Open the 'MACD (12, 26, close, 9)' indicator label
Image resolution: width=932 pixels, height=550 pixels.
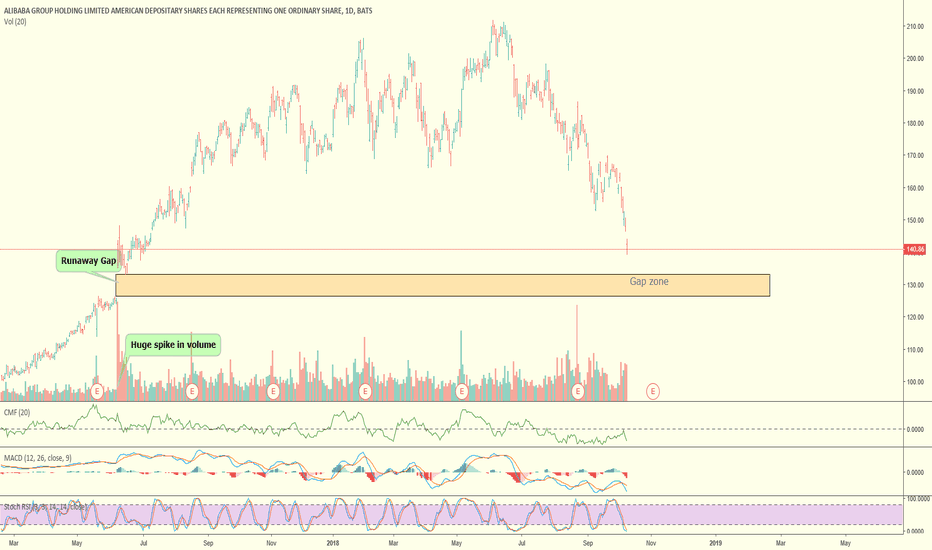click(x=37, y=458)
